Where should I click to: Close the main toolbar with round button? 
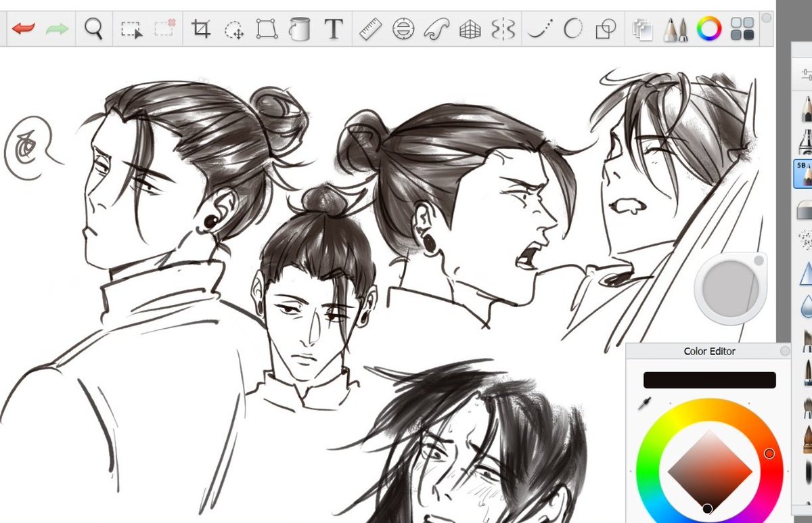click(x=767, y=18)
